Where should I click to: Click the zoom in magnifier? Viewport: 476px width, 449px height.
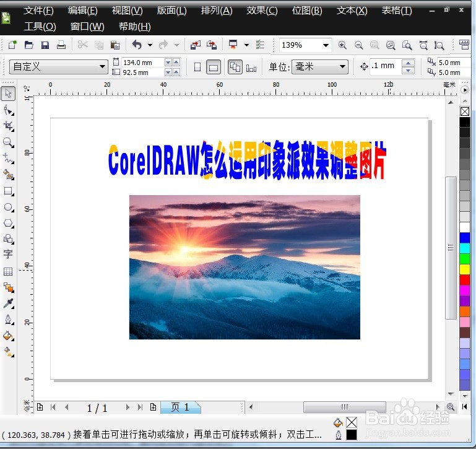click(x=342, y=45)
